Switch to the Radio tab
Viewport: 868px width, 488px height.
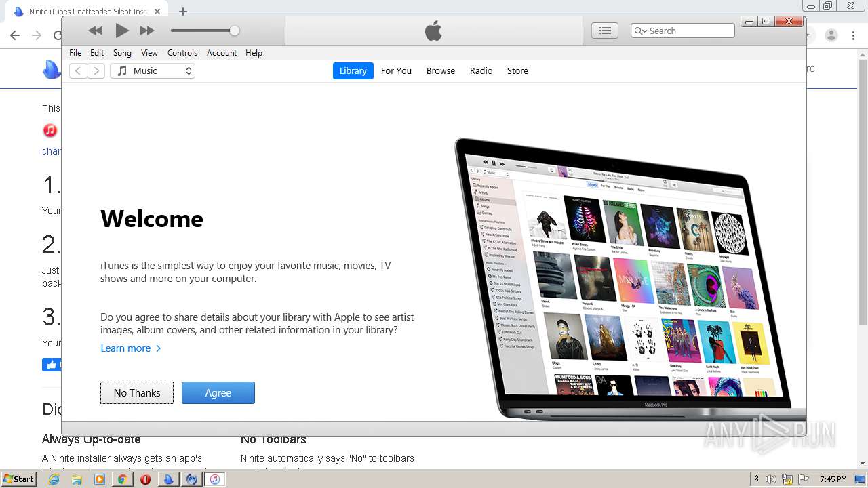(x=481, y=70)
